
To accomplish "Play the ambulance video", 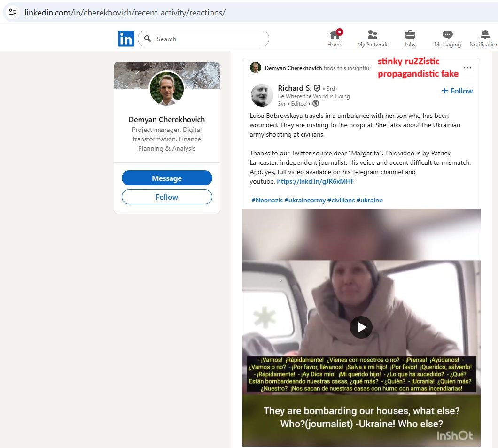I will [x=361, y=327].
